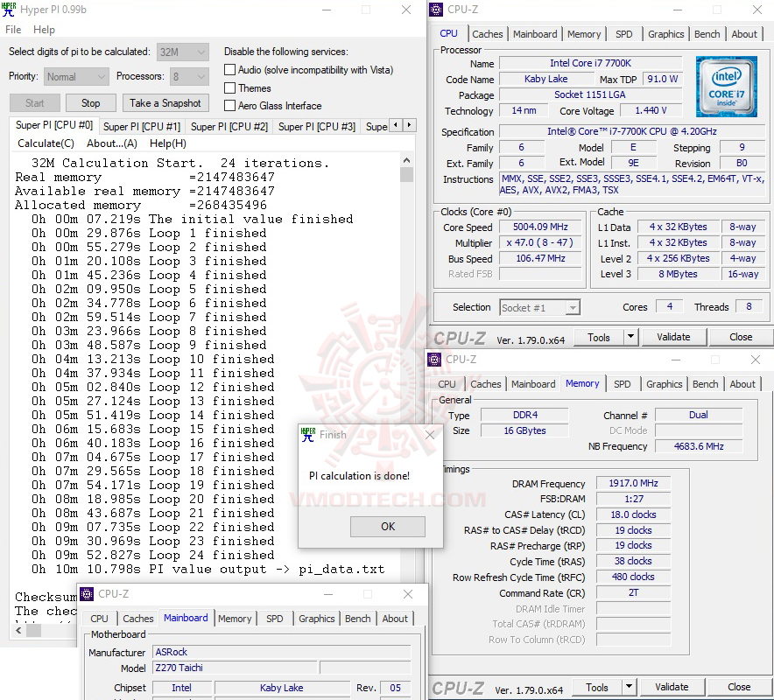774x700 pixels.
Task: Click the Hyper PI title bar app icon
Action: point(9,10)
